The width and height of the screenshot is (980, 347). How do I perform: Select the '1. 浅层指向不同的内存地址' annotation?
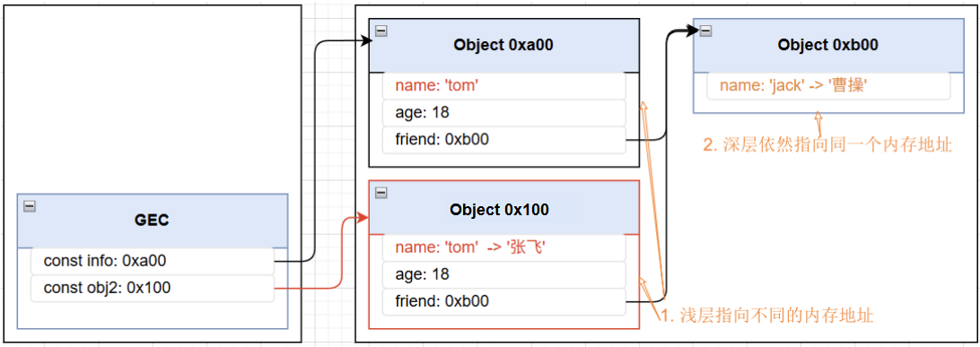767,316
